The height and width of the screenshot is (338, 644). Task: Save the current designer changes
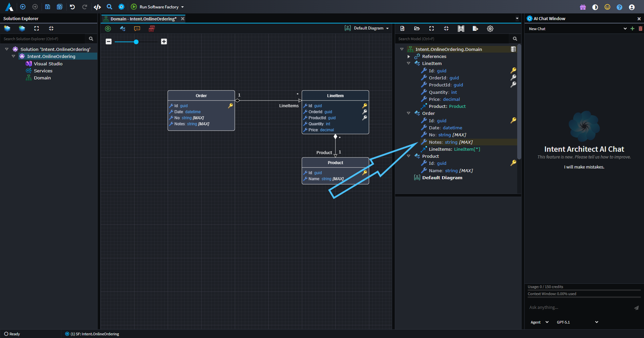pos(48,7)
